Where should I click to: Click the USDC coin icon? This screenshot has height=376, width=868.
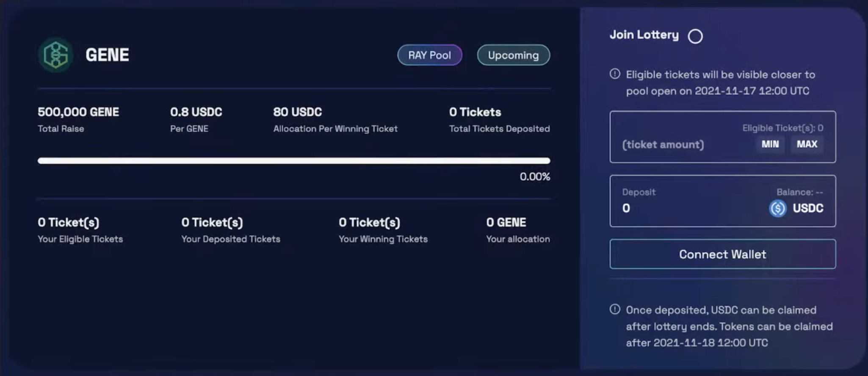pos(777,208)
